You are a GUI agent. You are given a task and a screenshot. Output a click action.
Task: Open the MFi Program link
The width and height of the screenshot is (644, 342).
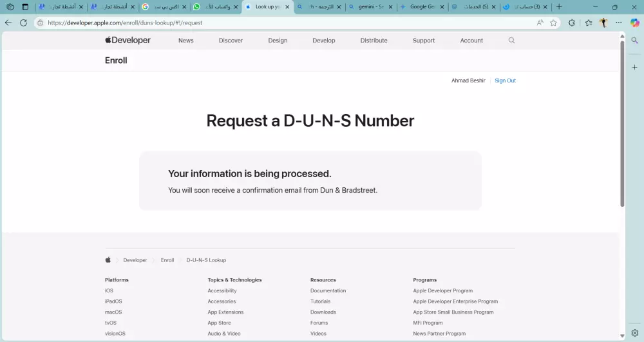[428, 322]
